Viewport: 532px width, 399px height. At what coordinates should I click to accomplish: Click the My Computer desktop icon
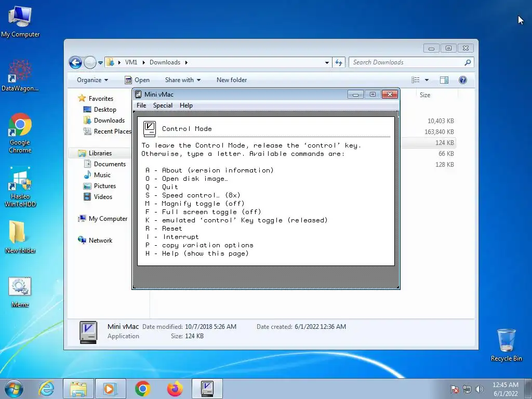pos(20,21)
